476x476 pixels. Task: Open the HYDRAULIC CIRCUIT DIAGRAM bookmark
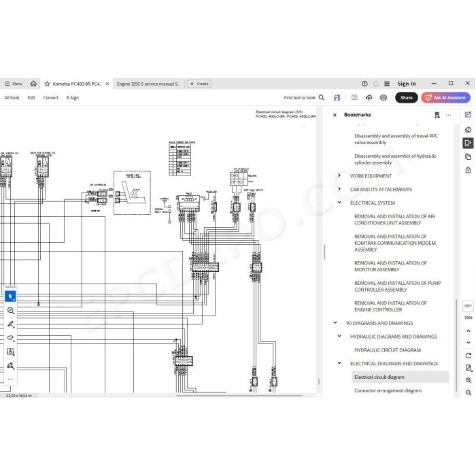click(388, 350)
